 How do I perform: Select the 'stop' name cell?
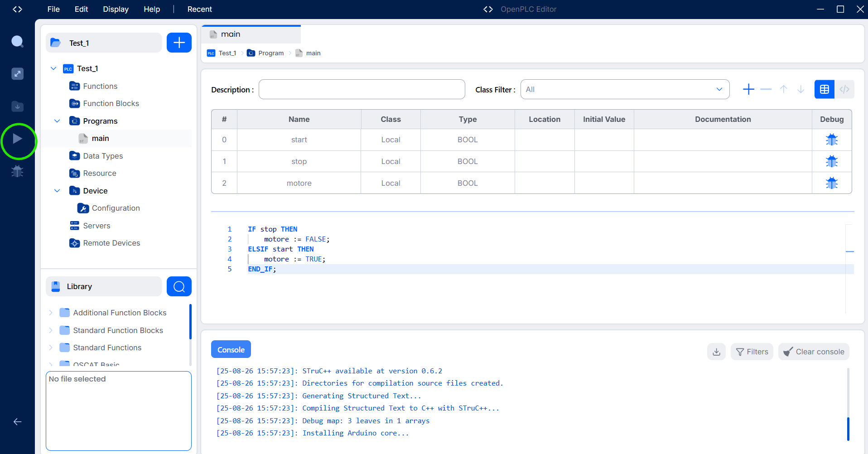(299, 161)
